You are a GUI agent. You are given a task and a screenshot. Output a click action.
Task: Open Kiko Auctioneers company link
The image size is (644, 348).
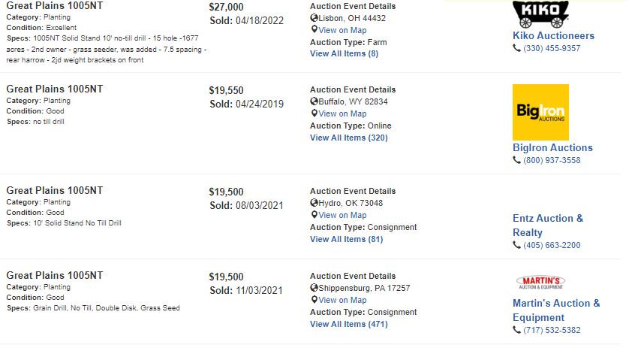(553, 36)
